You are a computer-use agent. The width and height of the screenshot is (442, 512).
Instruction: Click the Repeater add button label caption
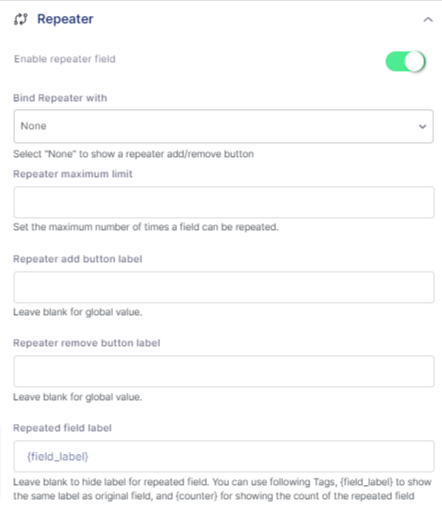(78, 259)
